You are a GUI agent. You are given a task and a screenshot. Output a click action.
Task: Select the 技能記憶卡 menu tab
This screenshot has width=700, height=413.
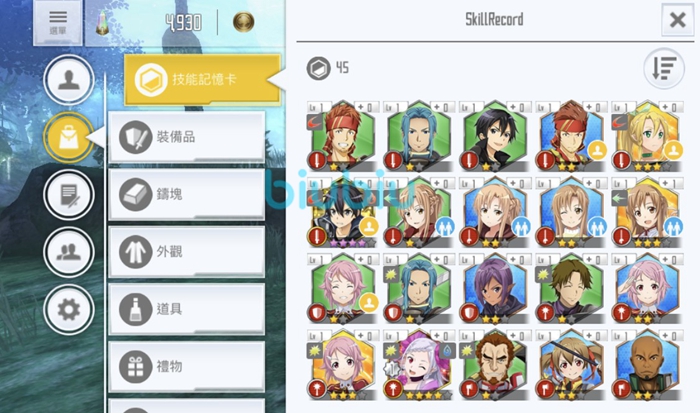[x=202, y=79]
